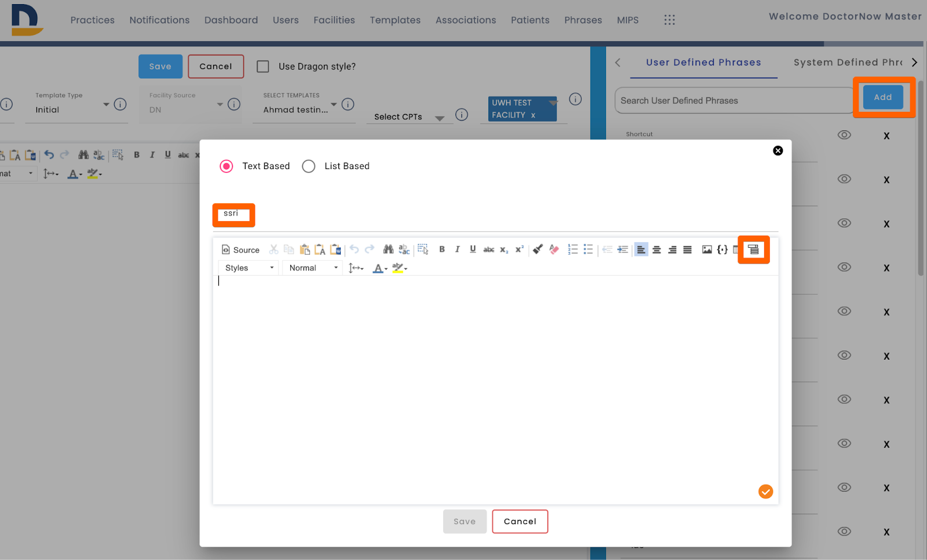
Task: Click the fifth eye icon in the phrases list
Action: pos(845,311)
